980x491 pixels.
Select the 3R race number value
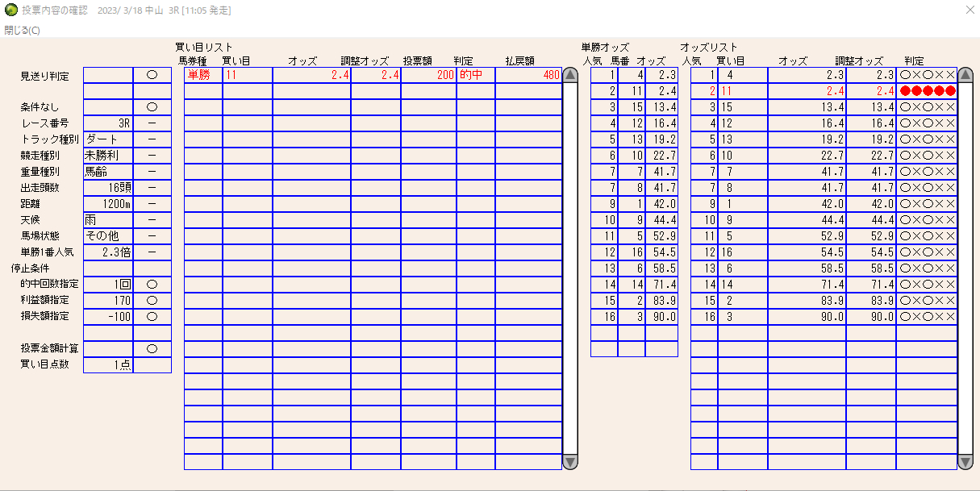(x=108, y=123)
